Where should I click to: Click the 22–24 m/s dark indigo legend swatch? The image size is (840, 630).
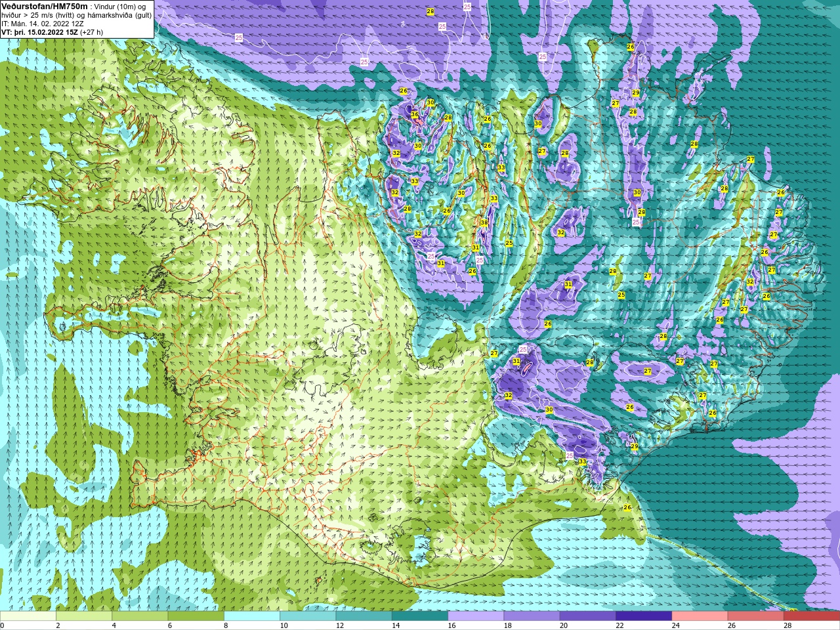[x=644, y=616]
